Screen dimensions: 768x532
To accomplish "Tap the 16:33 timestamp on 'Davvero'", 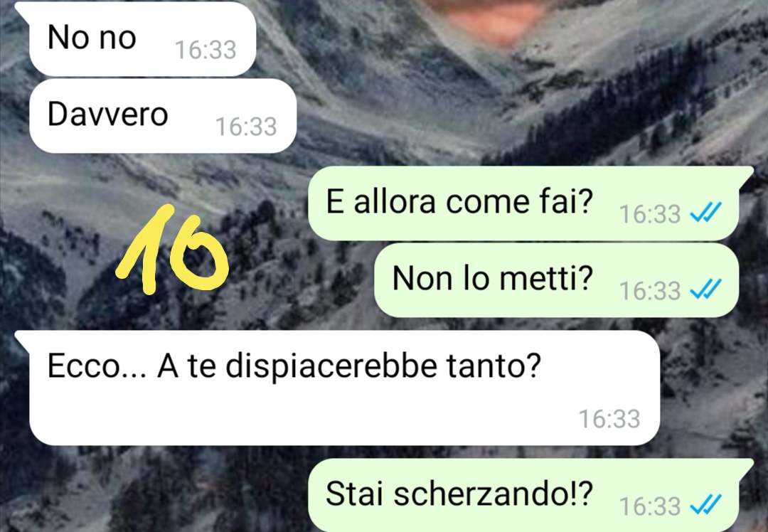I will coord(246,127).
